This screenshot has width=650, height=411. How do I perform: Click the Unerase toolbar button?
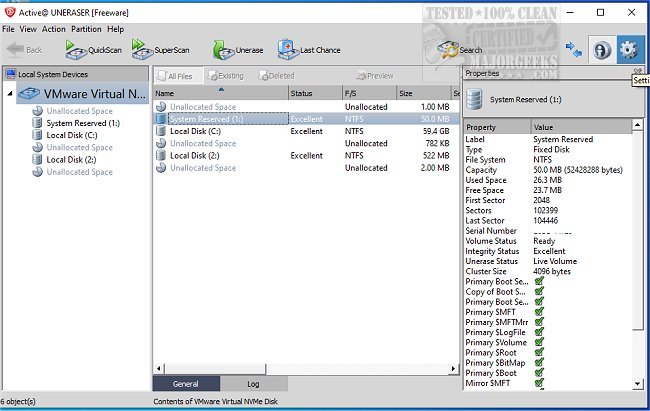coord(238,50)
